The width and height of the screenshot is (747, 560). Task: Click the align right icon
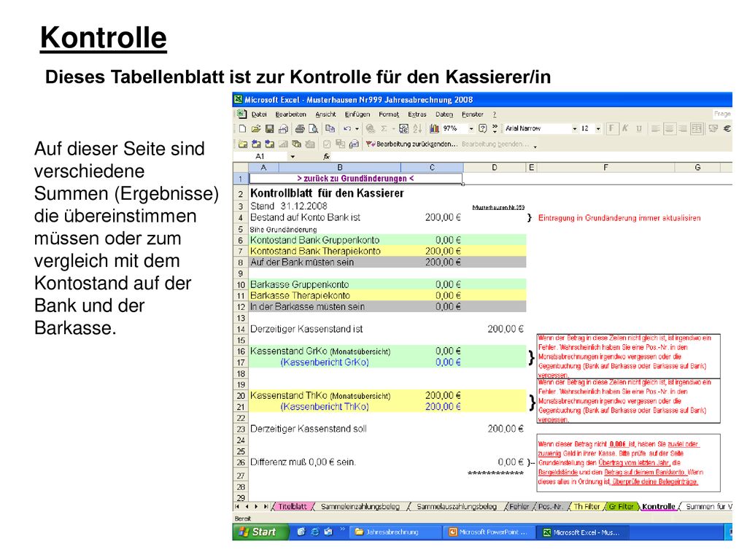[683, 128]
